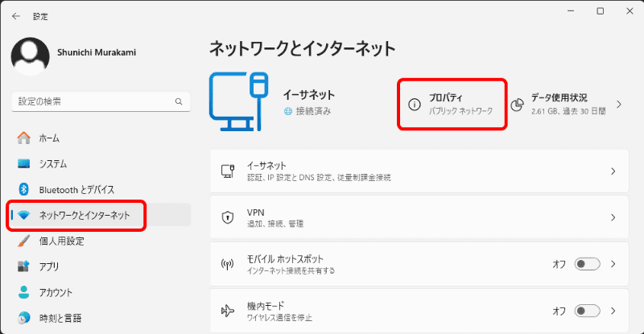The image size is (644, 334).
Task: Click the mobile hotspot antenna icon
Action: click(x=228, y=264)
